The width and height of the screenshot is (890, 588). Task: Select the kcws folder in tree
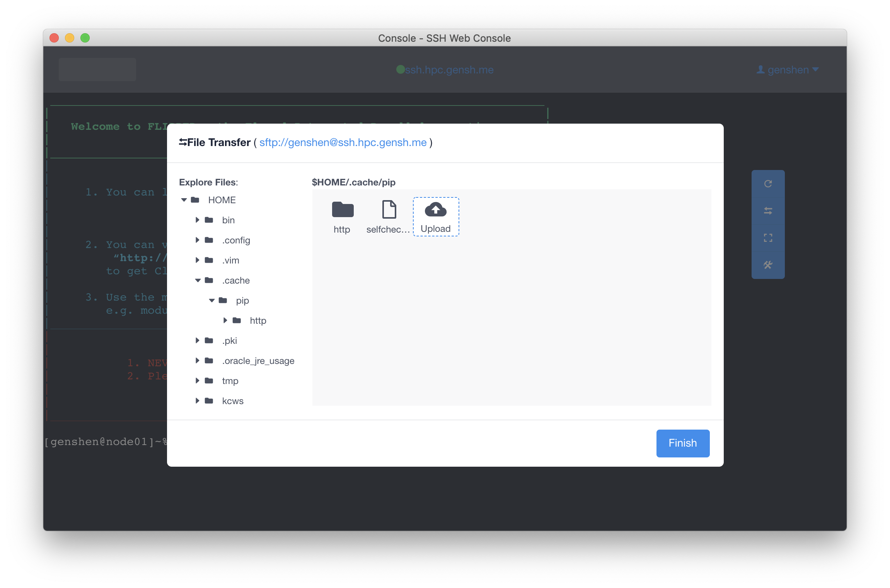(232, 401)
